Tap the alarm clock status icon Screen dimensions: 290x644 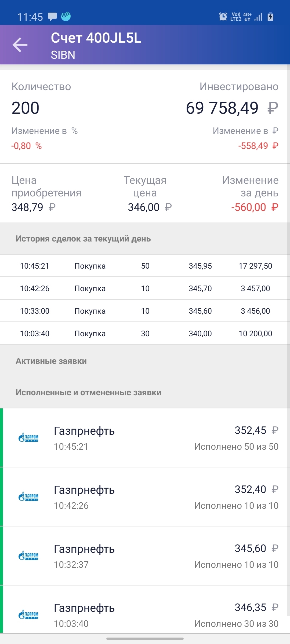[x=223, y=17]
